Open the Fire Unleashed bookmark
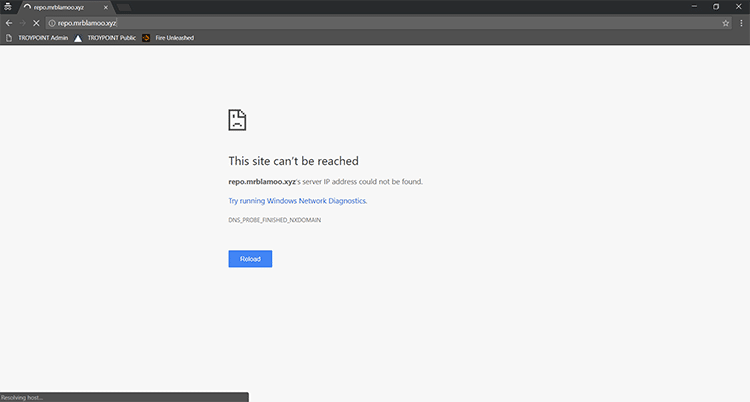The height and width of the screenshot is (402, 750). [x=168, y=38]
